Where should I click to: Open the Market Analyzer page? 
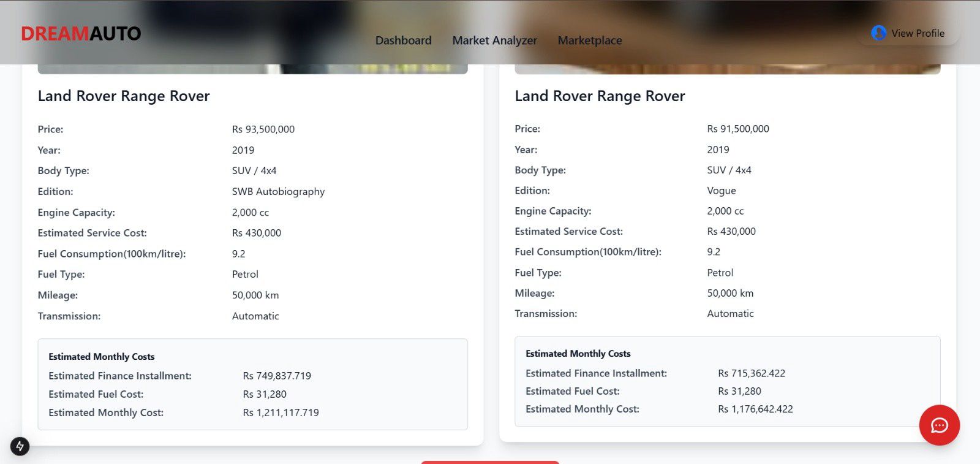point(494,40)
